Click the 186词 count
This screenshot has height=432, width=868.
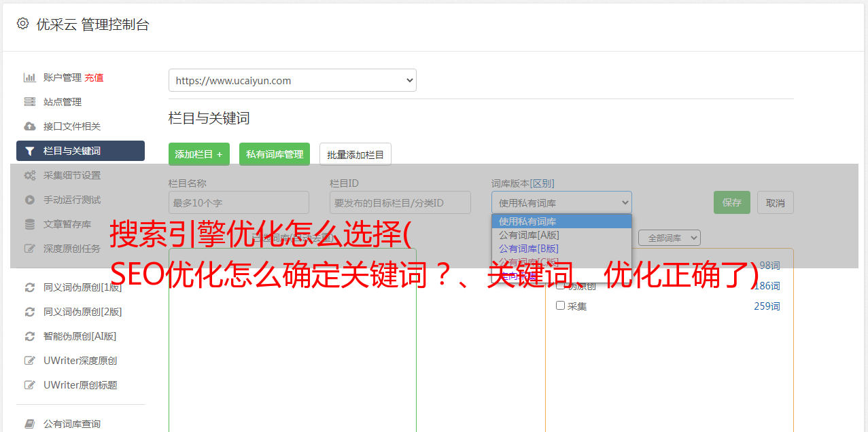tap(767, 286)
